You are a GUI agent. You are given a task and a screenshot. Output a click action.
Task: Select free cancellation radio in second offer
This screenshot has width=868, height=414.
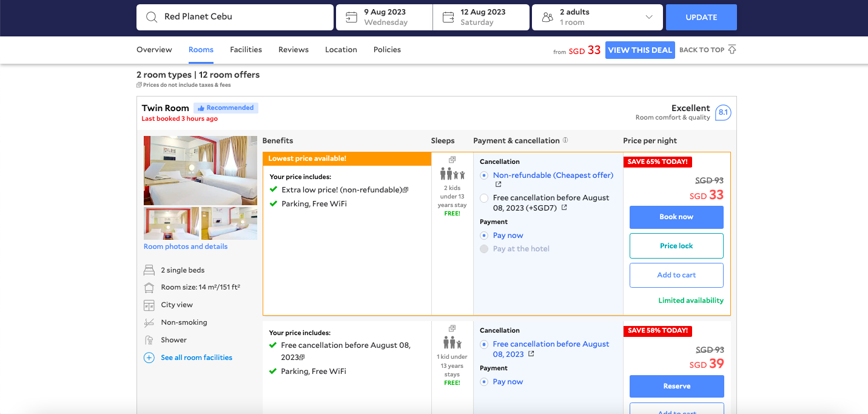pos(484,344)
